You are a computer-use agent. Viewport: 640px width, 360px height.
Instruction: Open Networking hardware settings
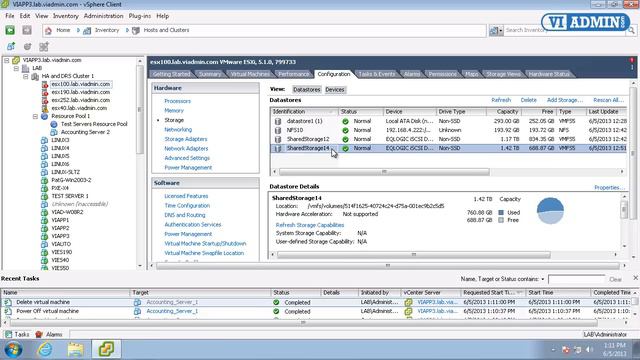pyautogui.click(x=178, y=129)
